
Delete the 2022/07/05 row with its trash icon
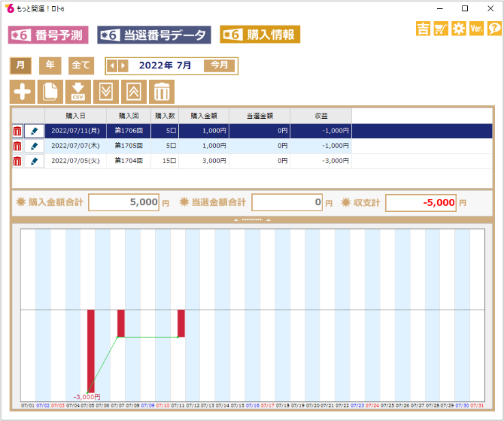tap(17, 161)
